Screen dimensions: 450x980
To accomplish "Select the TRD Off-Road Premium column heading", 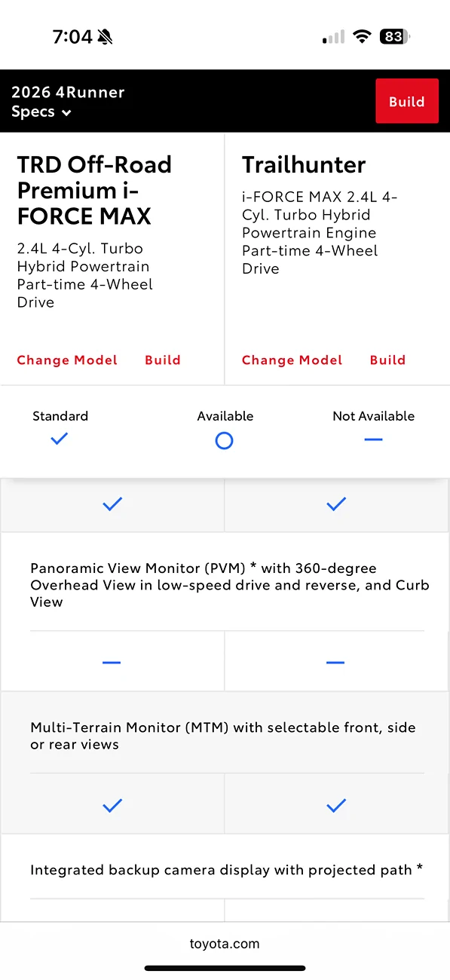I will [x=94, y=190].
